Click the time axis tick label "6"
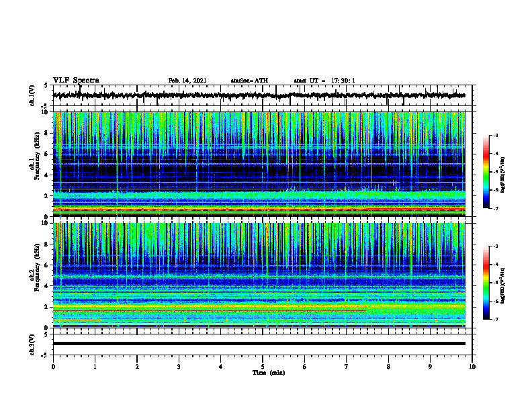This screenshot has height=411, width=532. (305, 367)
